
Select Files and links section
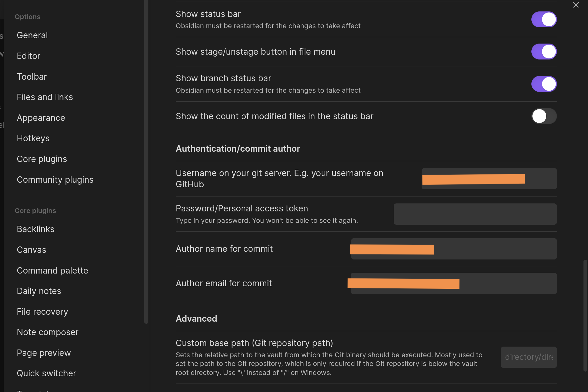(x=45, y=97)
